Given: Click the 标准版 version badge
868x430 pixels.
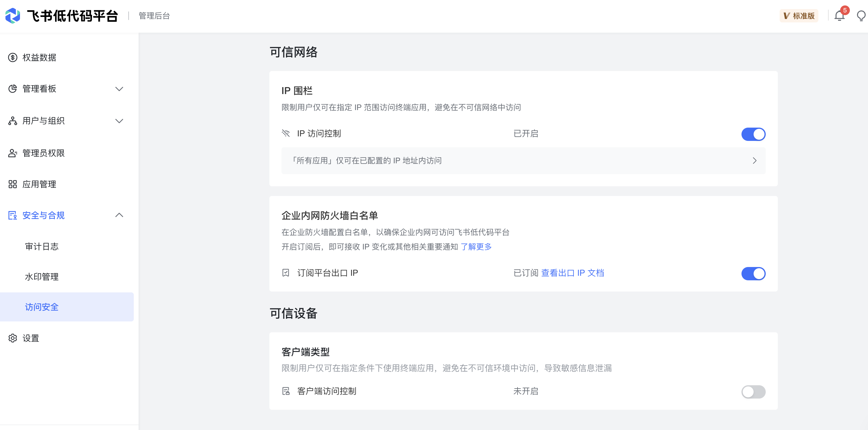Looking at the screenshot, I should [x=799, y=15].
